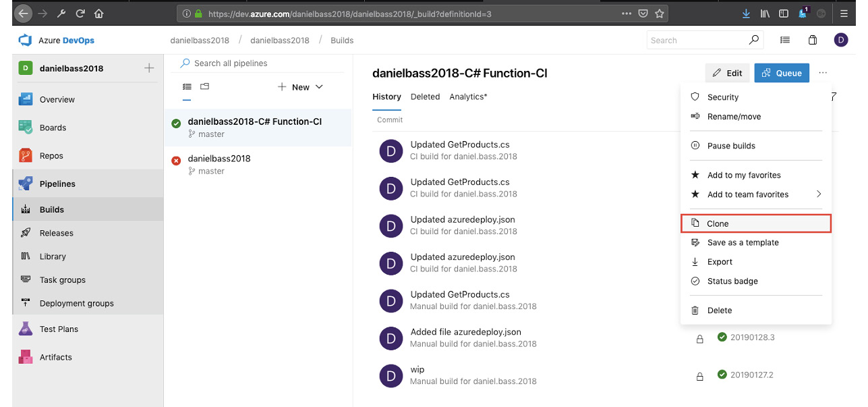The height and width of the screenshot is (407, 868).
Task: Open Pocket save icon in address bar
Action: [x=643, y=13]
